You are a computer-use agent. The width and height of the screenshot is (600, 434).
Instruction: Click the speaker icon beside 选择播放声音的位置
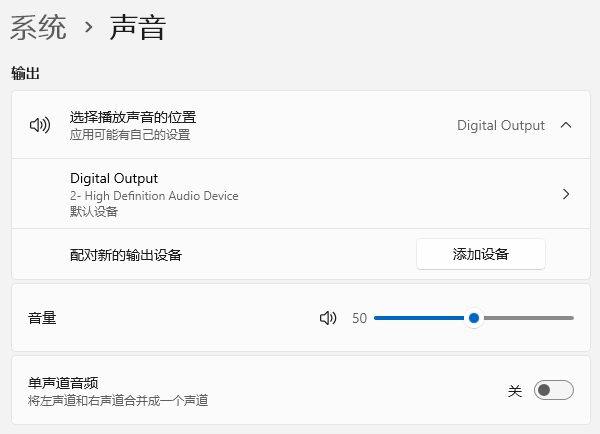(40, 126)
